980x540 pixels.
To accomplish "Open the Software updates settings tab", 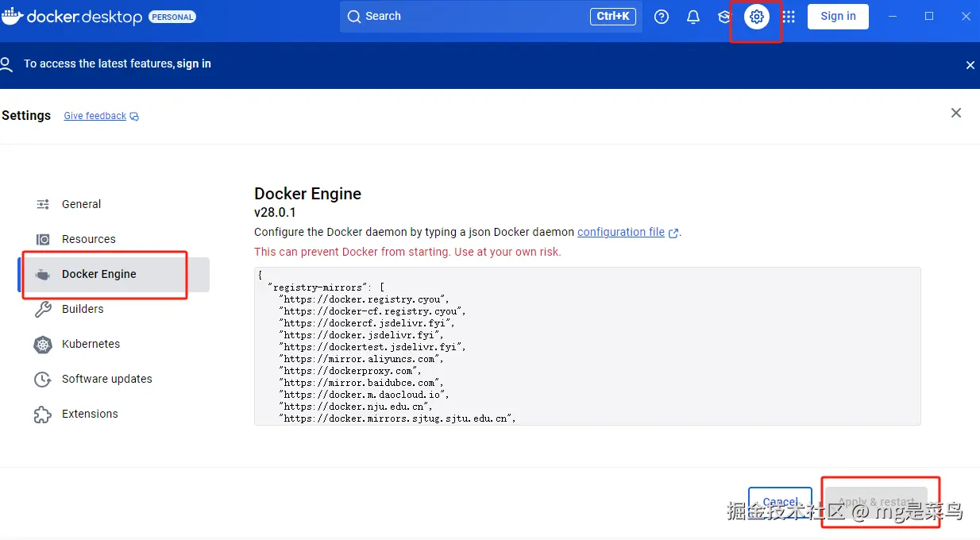I will pyautogui.click(x=114, y=379).
